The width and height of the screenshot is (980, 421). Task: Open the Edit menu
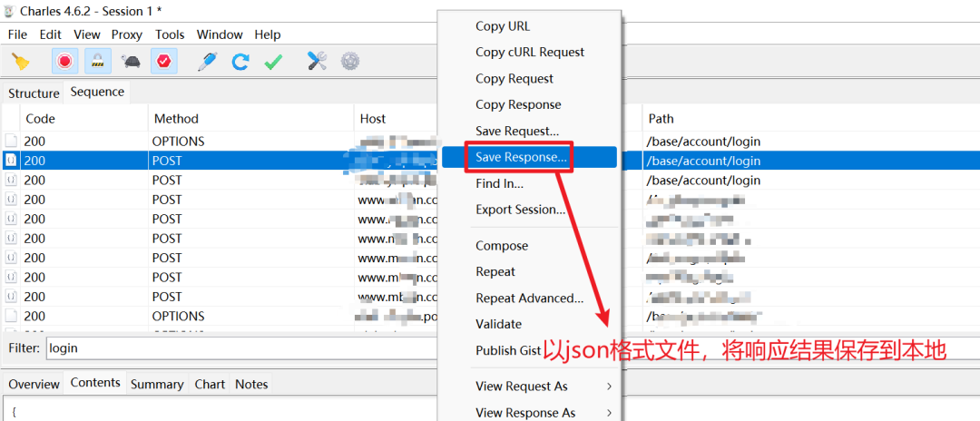coord(51,34)
